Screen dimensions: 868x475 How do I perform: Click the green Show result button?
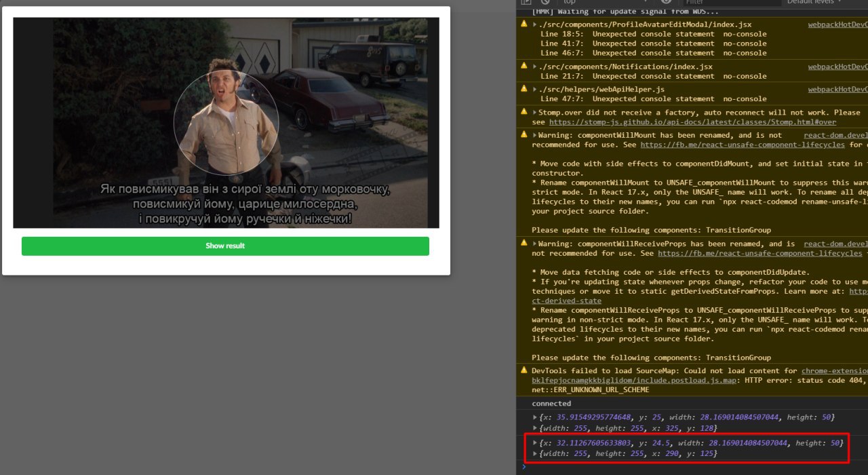(225, 246)
